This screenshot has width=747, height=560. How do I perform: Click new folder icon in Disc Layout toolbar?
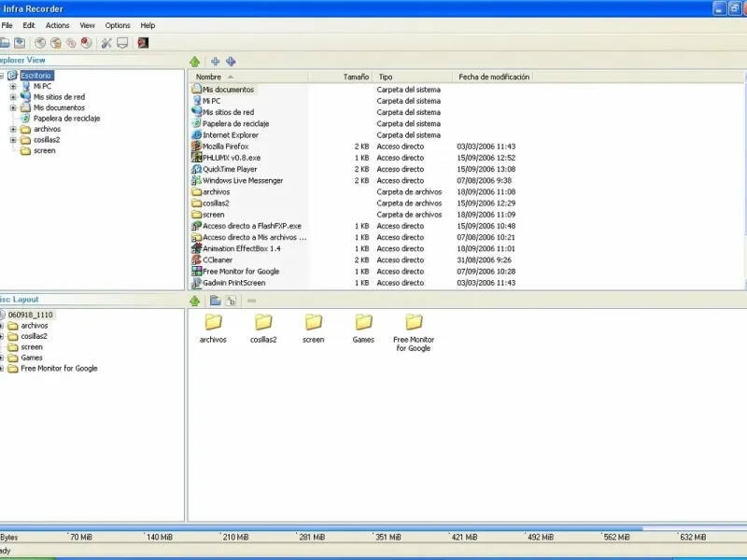[x=216, y=301]
